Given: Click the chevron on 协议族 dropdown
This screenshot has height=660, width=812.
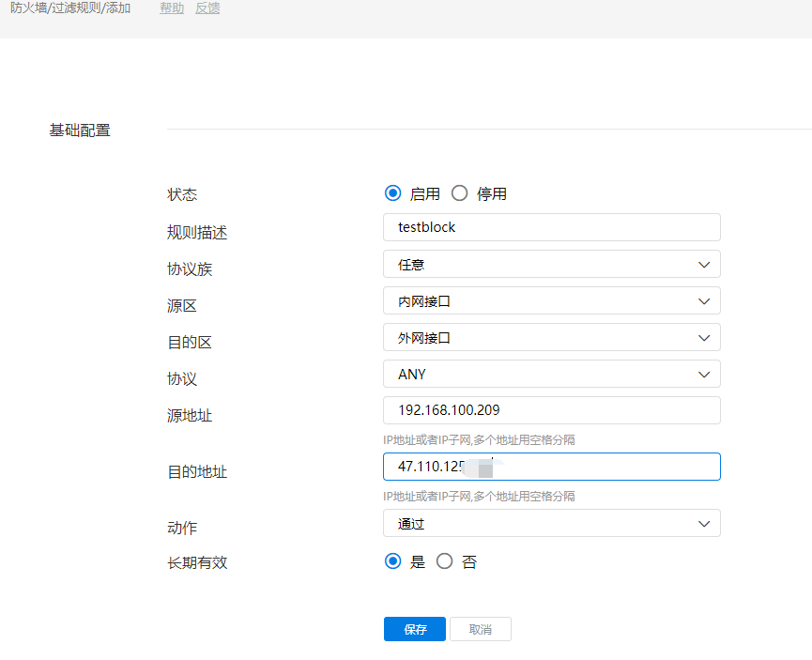Looking at the screenshot, I should click(x=704, y=265).
